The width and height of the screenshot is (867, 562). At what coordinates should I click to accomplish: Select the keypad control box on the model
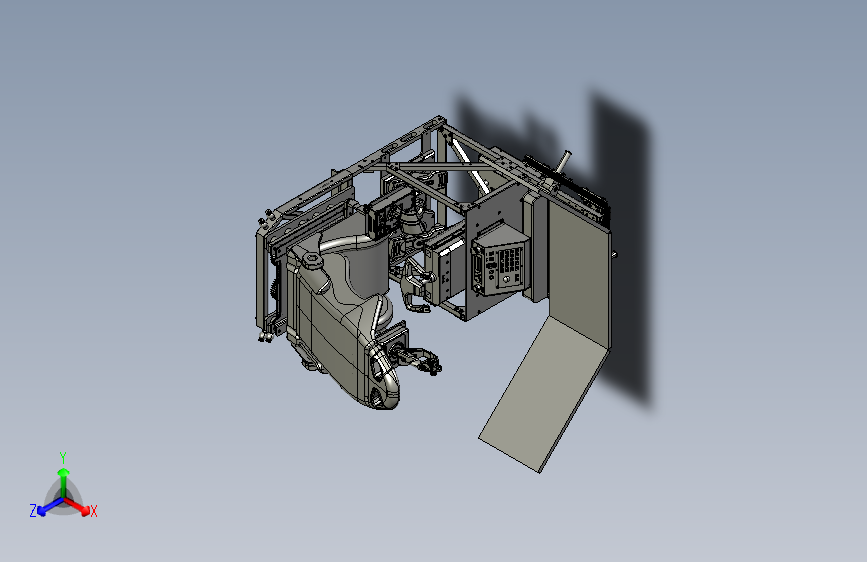(500, 260)
